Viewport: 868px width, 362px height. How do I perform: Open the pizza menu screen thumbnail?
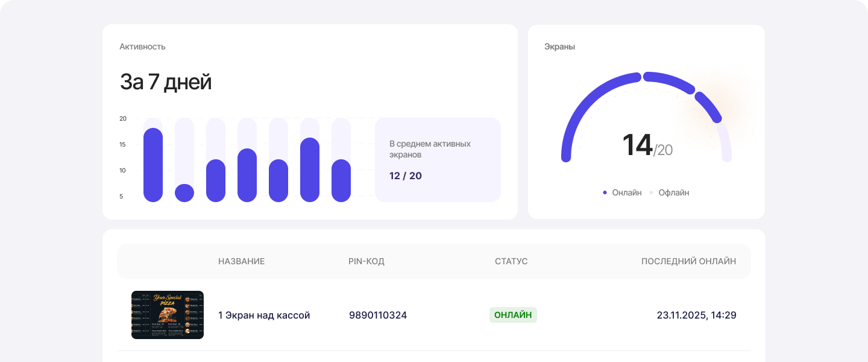(168, 315)
